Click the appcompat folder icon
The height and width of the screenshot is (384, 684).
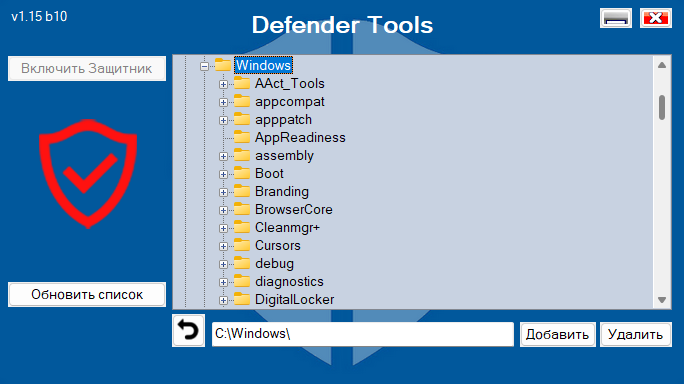[x=242, y=101]
